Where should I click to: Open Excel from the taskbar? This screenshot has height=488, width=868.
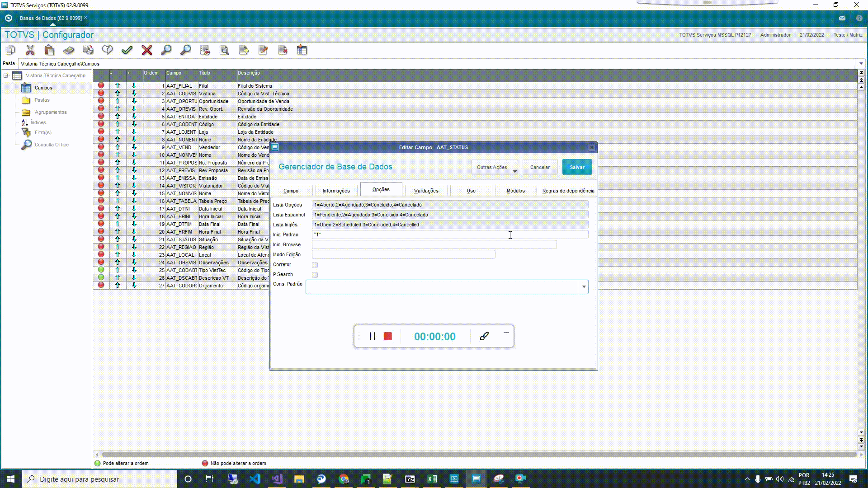[432, 479]
